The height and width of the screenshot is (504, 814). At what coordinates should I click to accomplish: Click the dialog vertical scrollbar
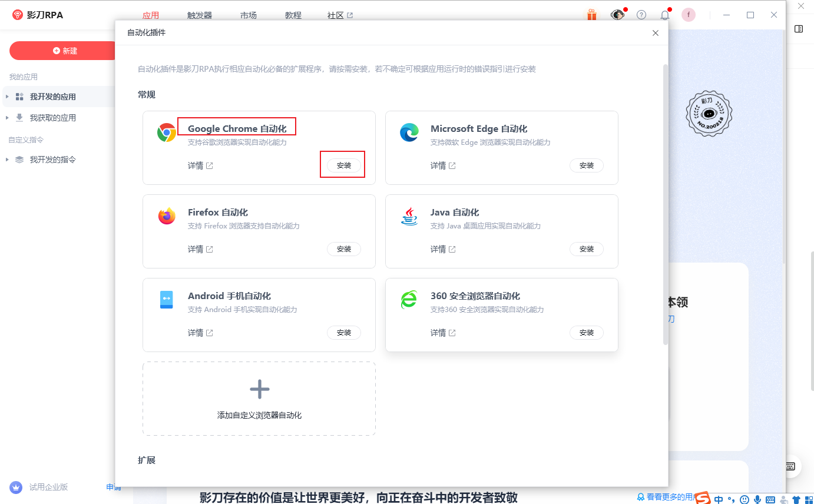(666, 204)
